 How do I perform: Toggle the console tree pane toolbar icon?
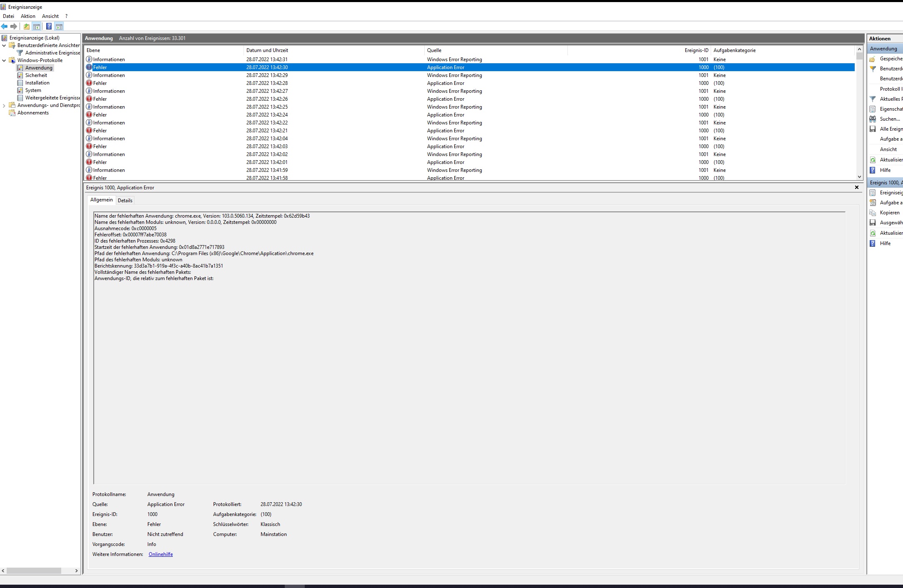click(37, 27)
